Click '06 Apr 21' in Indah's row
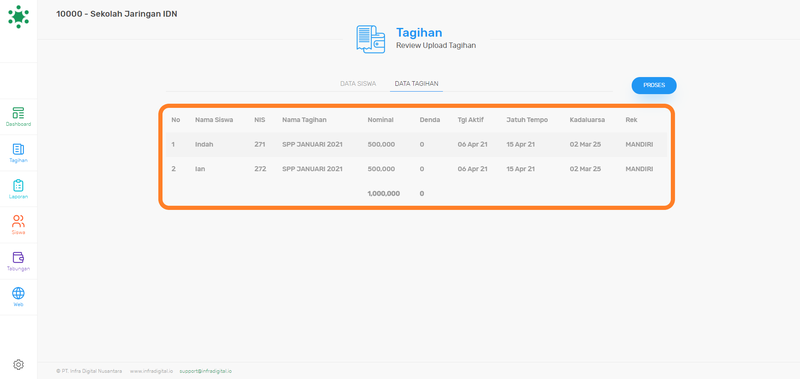The height and width of the screenshot is (379, 800). [x=472, y=144]
